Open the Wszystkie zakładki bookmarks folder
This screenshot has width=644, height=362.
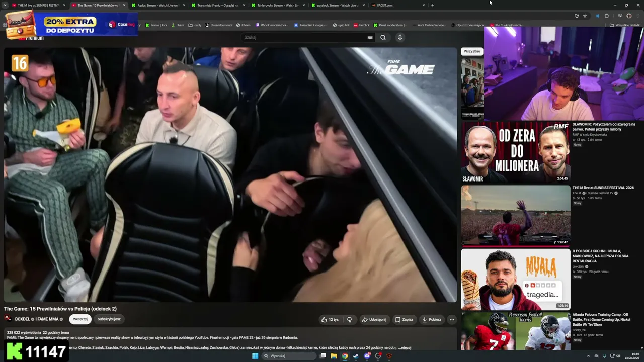625,25
